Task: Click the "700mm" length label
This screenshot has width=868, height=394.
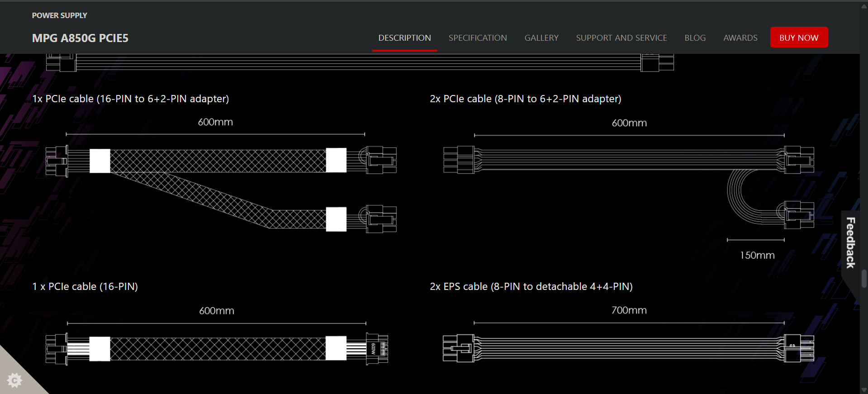Action: 629,310
